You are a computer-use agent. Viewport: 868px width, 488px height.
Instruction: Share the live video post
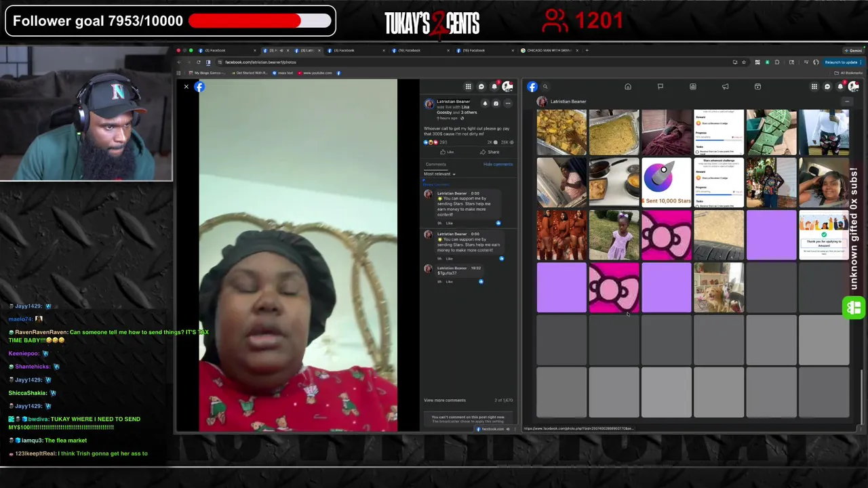click(490, 152)
